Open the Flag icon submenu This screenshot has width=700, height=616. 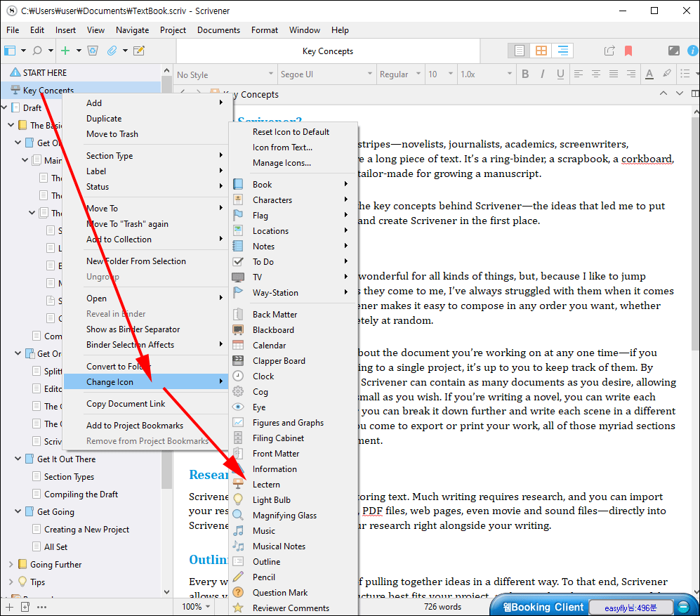pos(292,216)
